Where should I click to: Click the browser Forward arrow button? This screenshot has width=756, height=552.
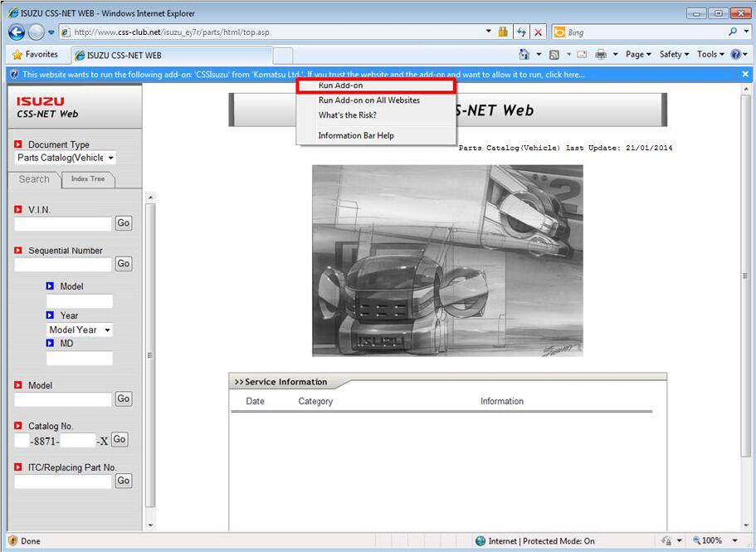tap(37, 32)
